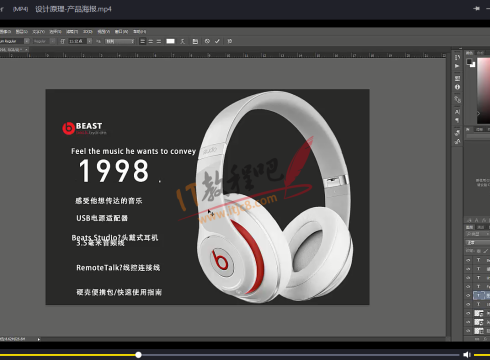Click the align text left icon

coord(143,41)
